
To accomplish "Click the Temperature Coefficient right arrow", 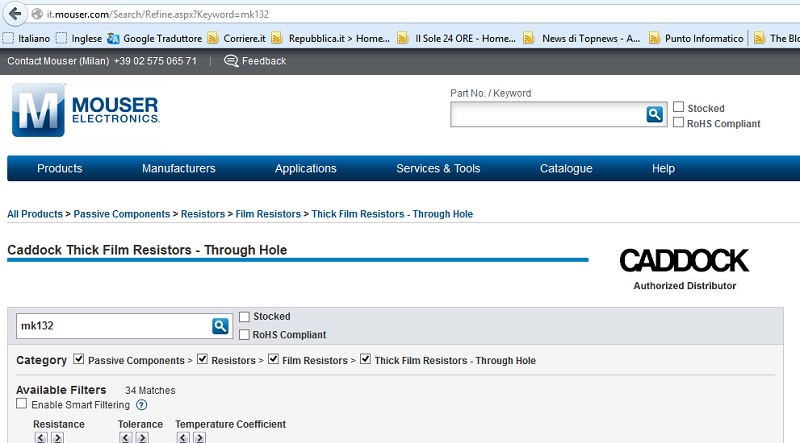I will tap(199, 438).
